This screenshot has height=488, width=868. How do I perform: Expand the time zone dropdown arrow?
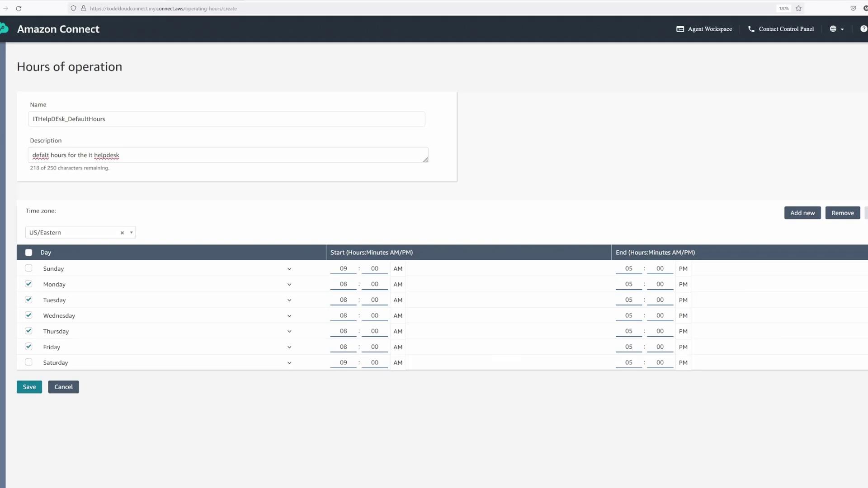[x=132, y=233]
